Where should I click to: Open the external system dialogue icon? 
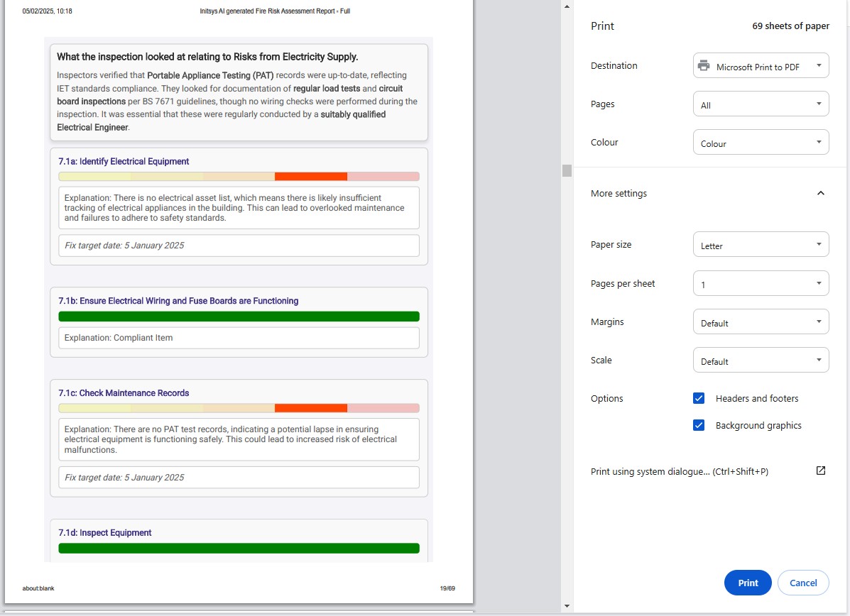point(821,471)
